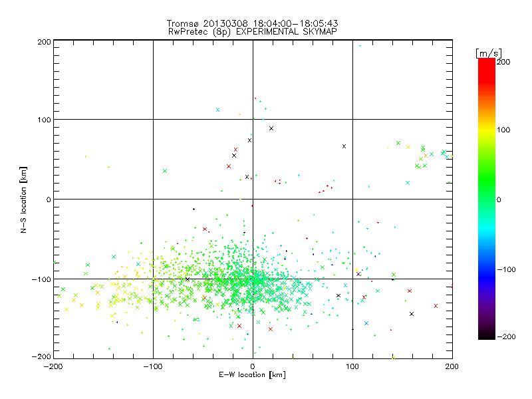Select colorbar tick label '-100'
Screen dimensions: 532x399
tap(506, 269)
